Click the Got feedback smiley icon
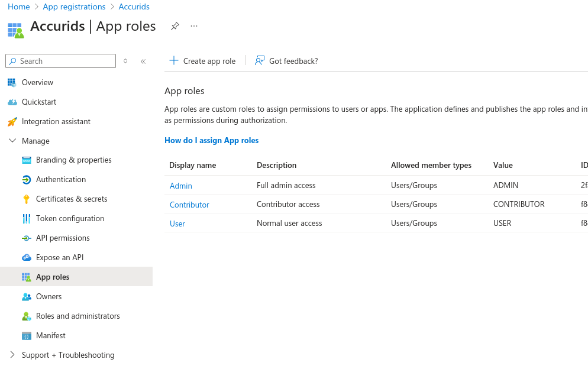This screenshot has width=588, height=369. tap(259, 60)
